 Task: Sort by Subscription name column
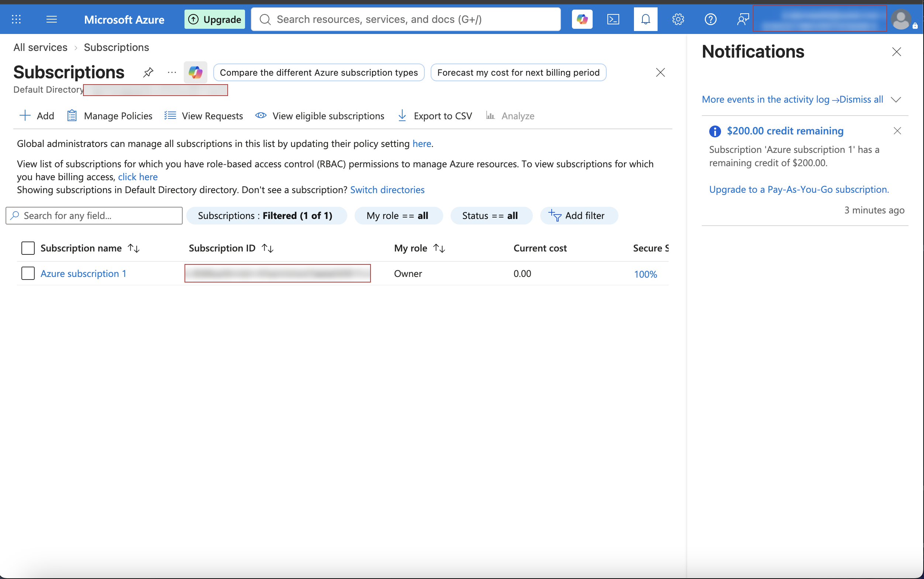pyautogui.click(x=90, y=248)
